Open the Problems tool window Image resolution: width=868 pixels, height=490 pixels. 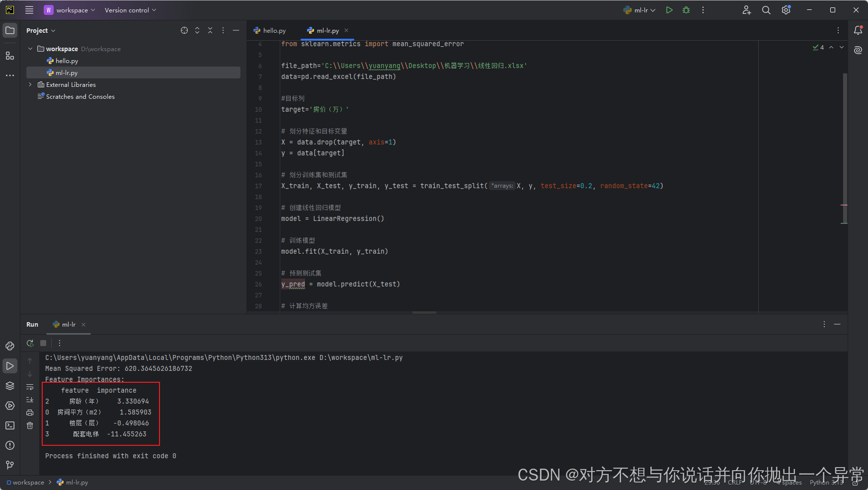click(x=10, y=445)
